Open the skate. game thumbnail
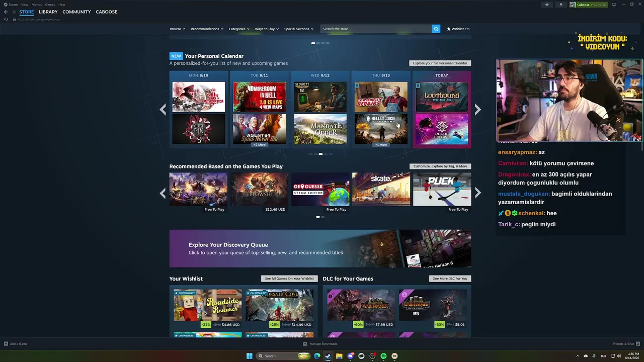The image size is (644, 362). (381, 189)
